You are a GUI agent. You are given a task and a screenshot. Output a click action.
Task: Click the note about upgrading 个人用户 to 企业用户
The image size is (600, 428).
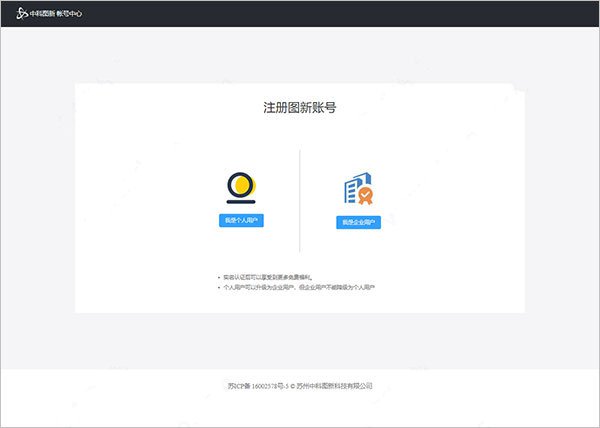click(x=300, y=287)
